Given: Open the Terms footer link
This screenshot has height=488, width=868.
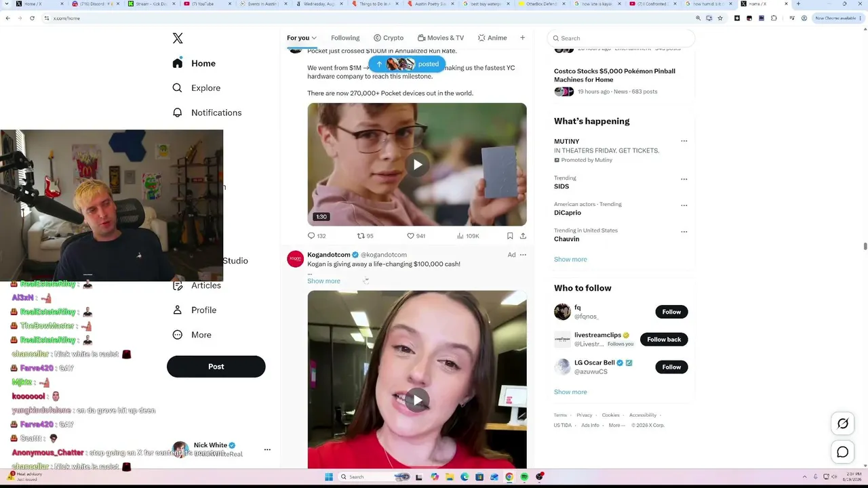Looking at the screenshot, I should coord(560,415).
